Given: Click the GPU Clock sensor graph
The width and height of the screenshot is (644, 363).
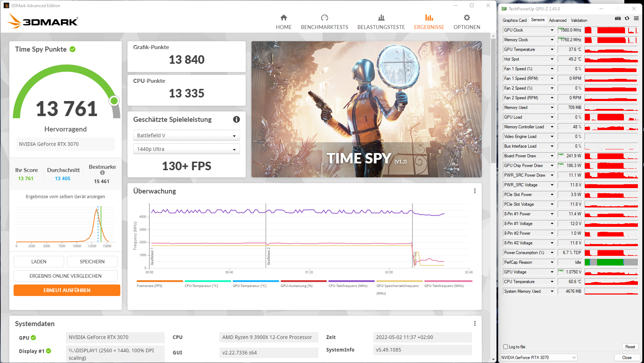Looking at the screenshot, I should [x=611, y=30].
